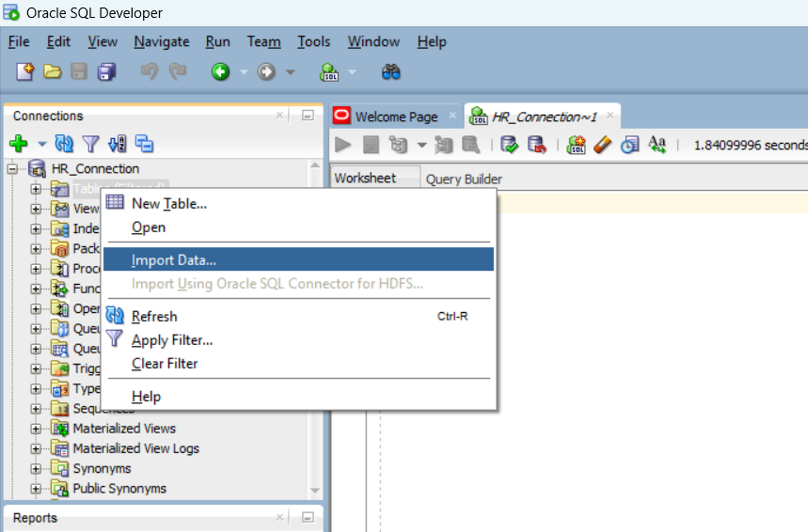Screen dimensions: 808x532
Task: Redo the last undone action
Action: coord(178,71)
